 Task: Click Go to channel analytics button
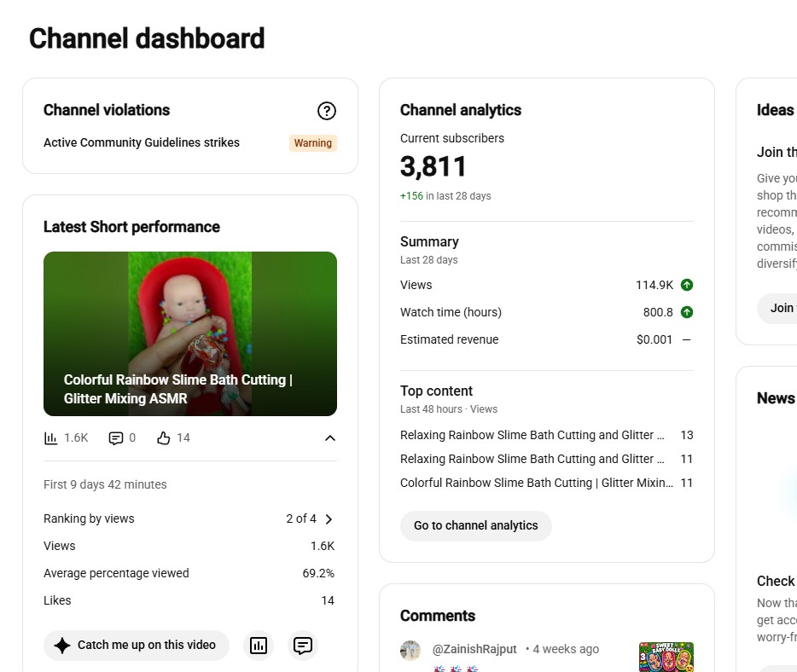pos(476,525)
